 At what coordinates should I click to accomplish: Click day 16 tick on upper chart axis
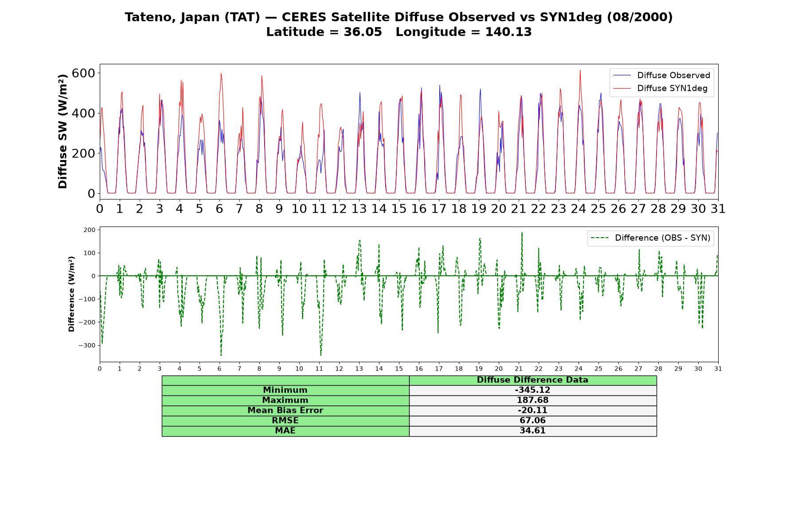(x=419, y=208)
